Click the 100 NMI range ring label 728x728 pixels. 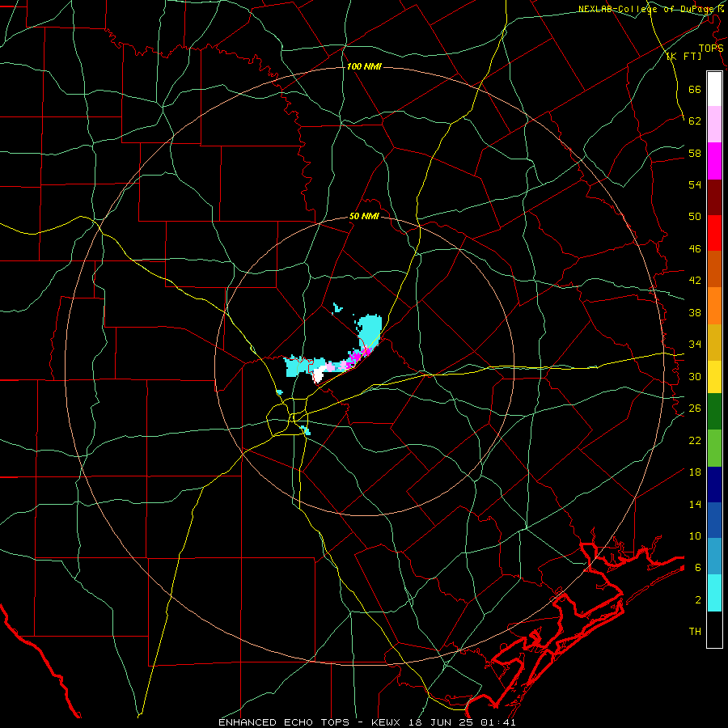(x=364, y=66)
